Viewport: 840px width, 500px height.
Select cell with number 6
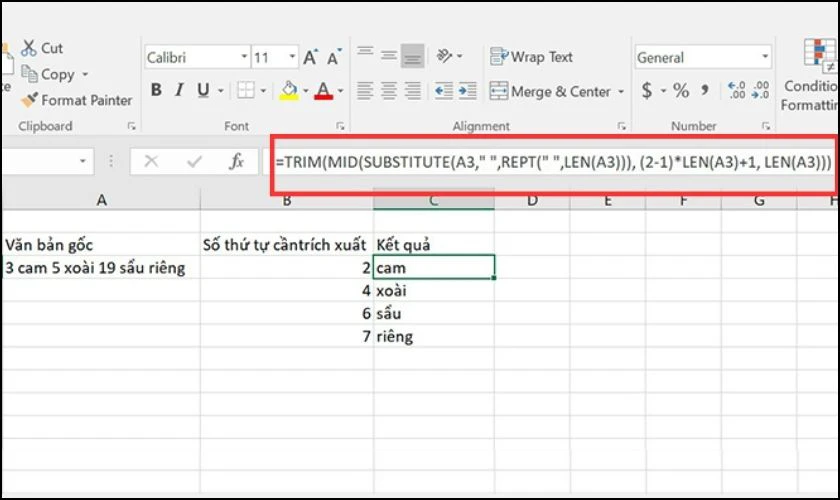point(287,313)
